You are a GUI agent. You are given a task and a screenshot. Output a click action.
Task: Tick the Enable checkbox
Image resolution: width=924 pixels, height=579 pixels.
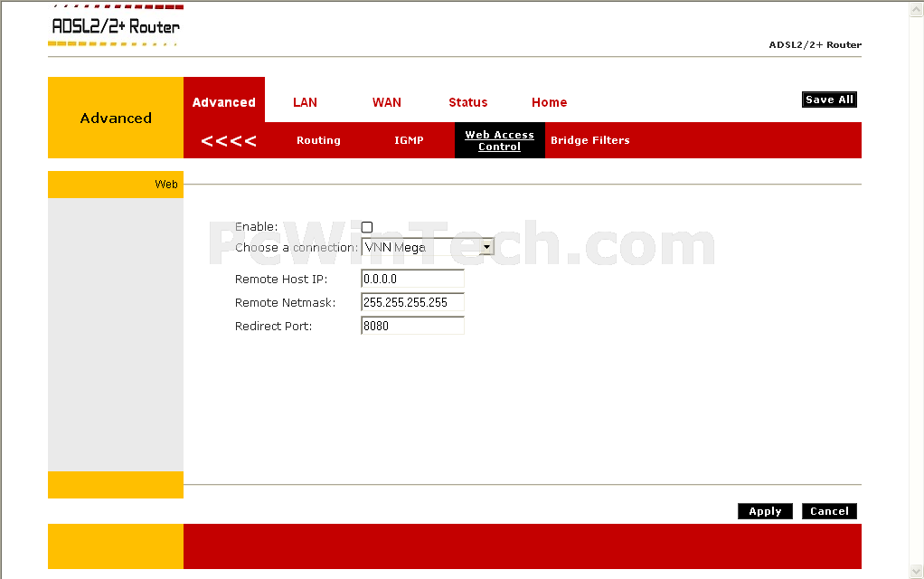[366, 227]
